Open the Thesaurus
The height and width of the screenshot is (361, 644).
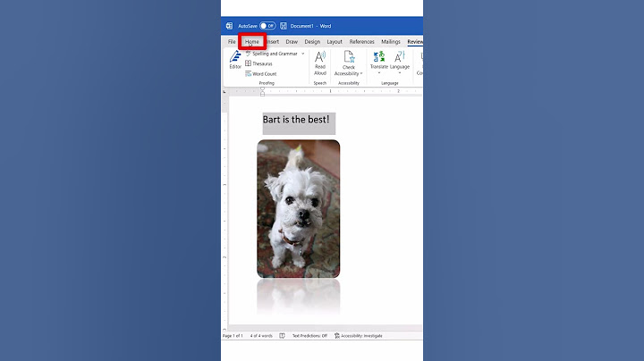(x=258, y=63)
